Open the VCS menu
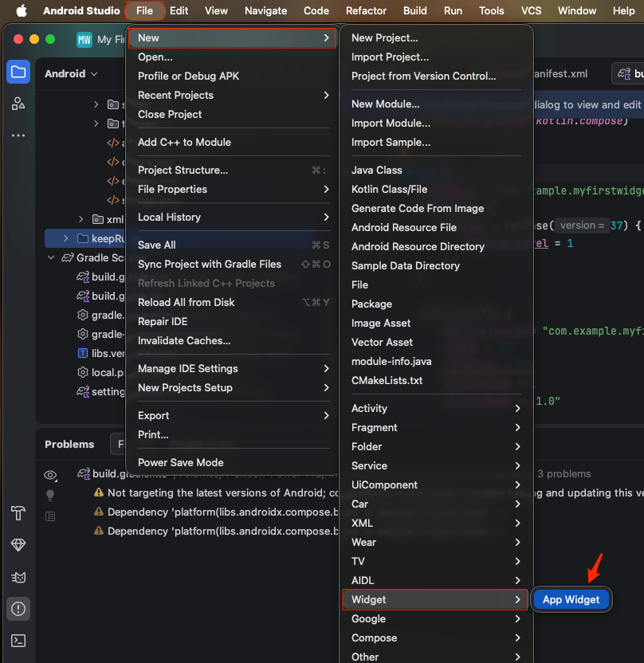Viewport: 644px width, 663px height. tap(531, 10)
